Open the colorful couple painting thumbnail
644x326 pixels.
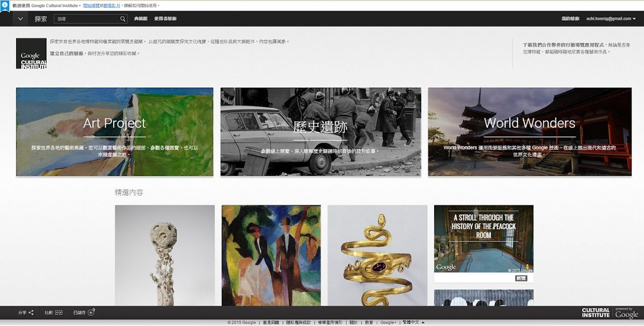click(x=271, y=255)
